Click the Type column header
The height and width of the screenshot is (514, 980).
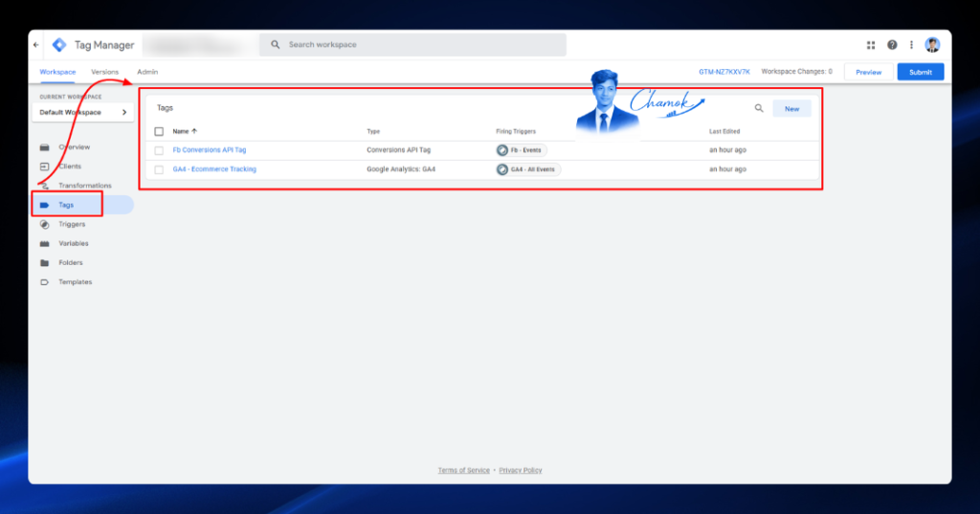(373, 132)
